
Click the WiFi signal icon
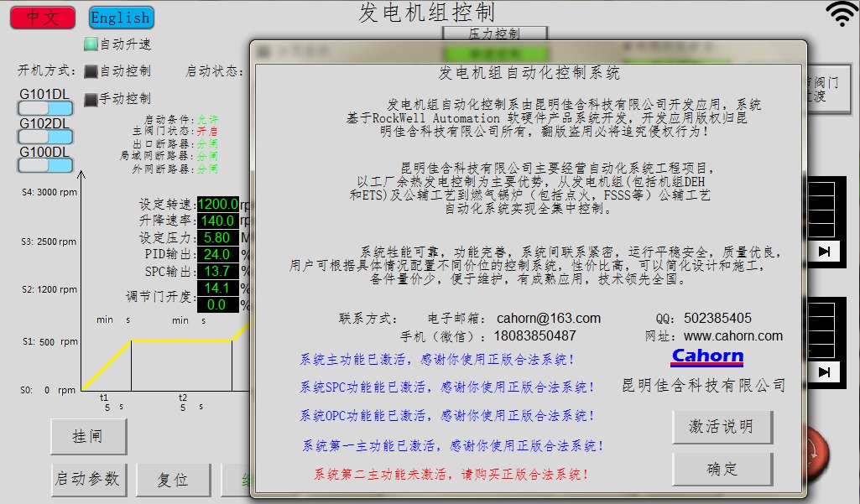point(842,13)
